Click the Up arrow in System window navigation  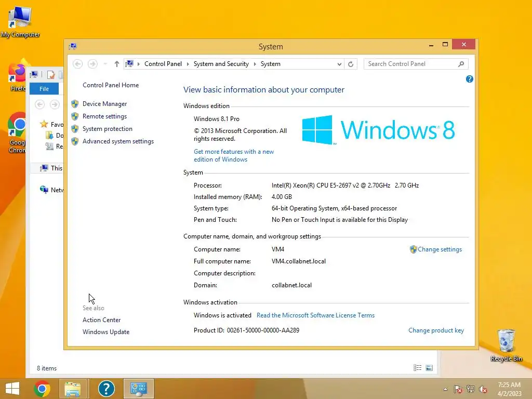tap(117, 64)
